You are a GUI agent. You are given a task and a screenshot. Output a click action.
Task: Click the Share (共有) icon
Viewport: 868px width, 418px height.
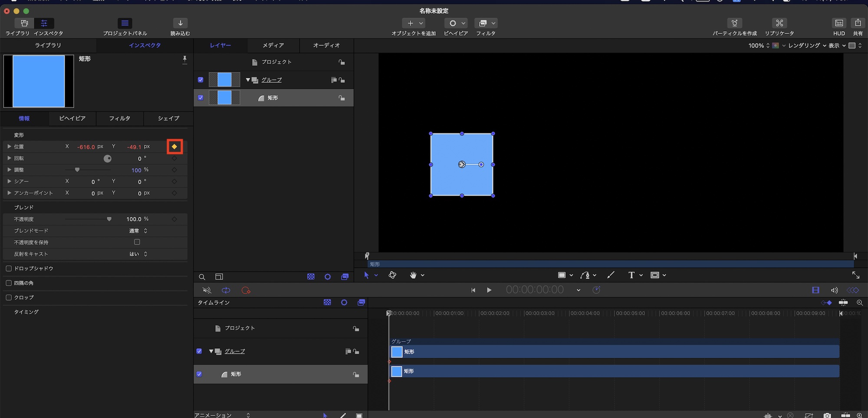[858, 23]
